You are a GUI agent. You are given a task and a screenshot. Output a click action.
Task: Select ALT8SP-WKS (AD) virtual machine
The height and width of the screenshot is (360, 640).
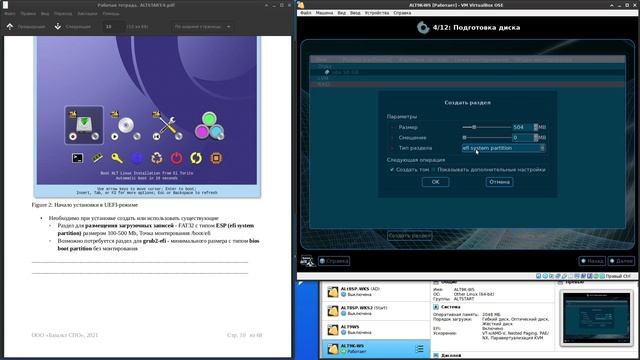(x=376, y=291)
